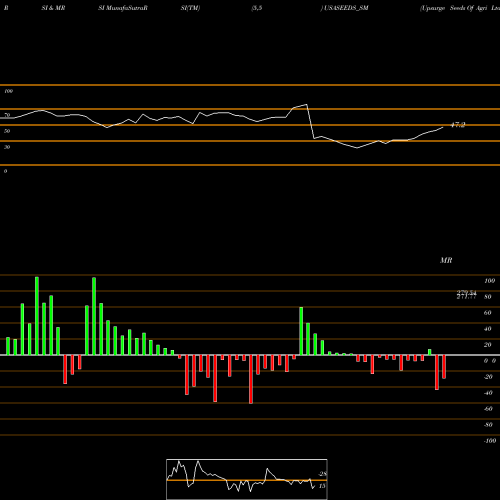500x500 pixels.
Task: Click the MR axis label 60
Action: (x=488, y=313)
